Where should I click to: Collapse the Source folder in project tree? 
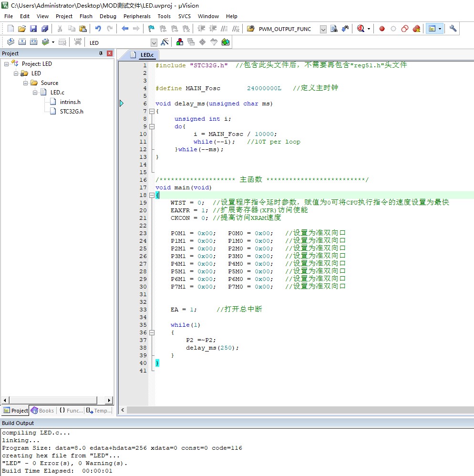click(26, 83)
